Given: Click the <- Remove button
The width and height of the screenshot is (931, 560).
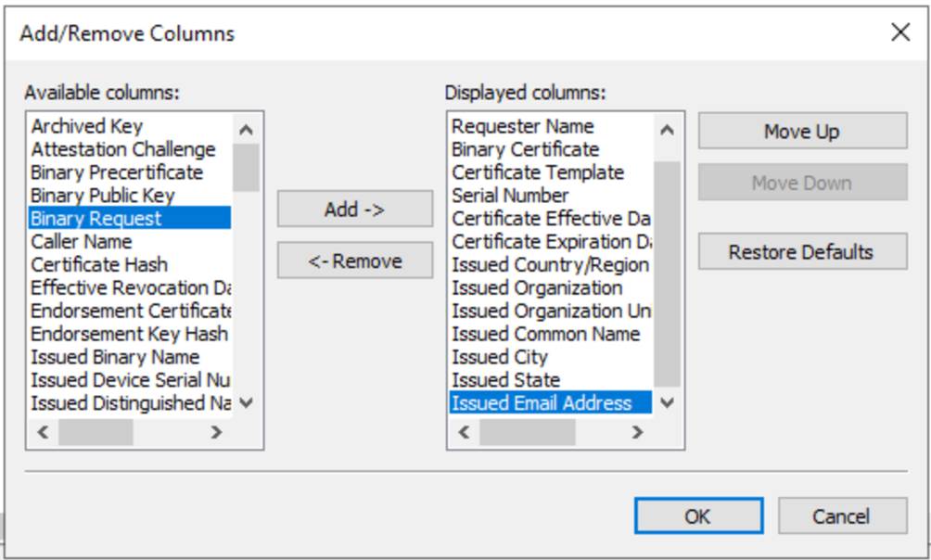Looking at the screenshot, I should [x=354, y=261].
